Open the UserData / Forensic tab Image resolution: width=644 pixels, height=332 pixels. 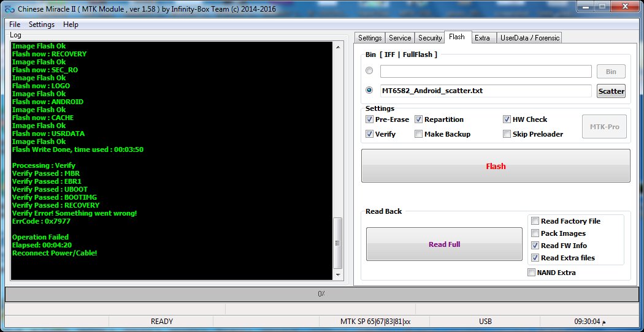(529, 38)
